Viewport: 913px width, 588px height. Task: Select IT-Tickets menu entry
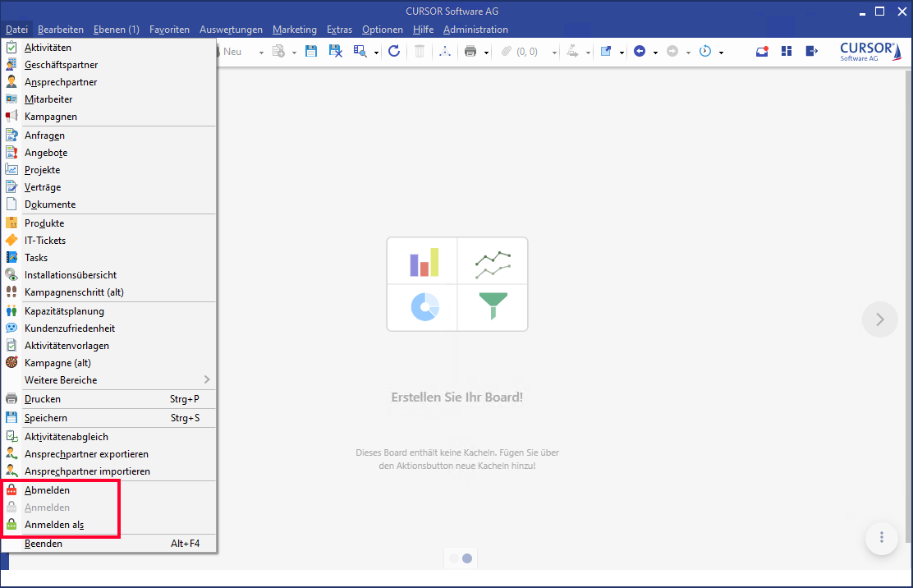pos(45,241)
